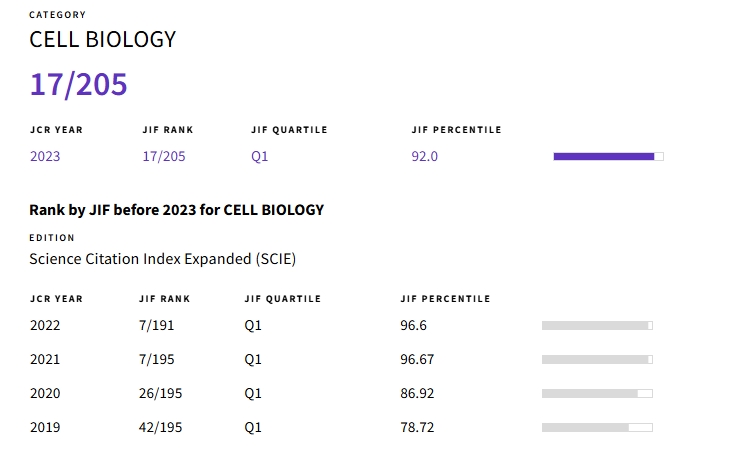Click the 2023 JCR year link

click(x=45, y=156)
